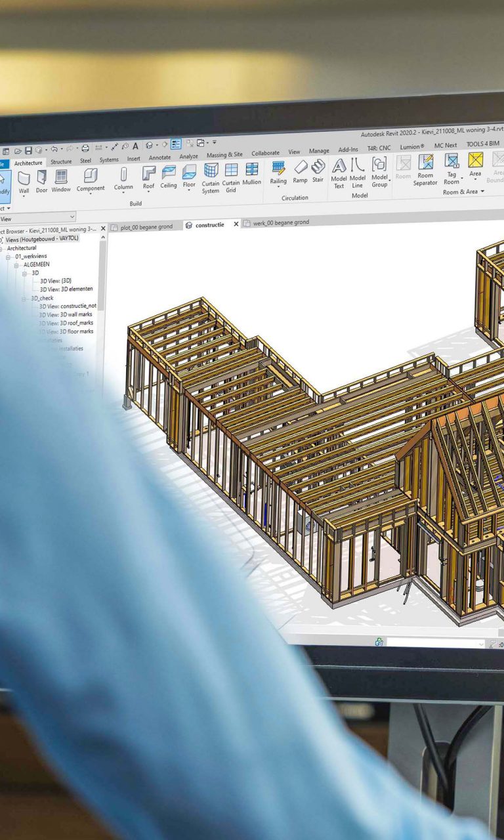The height and width of the screenshot is (840, 504).
Task: Open the TOOLS 4 BIM ribbon tab
Action: click(482, 144)
